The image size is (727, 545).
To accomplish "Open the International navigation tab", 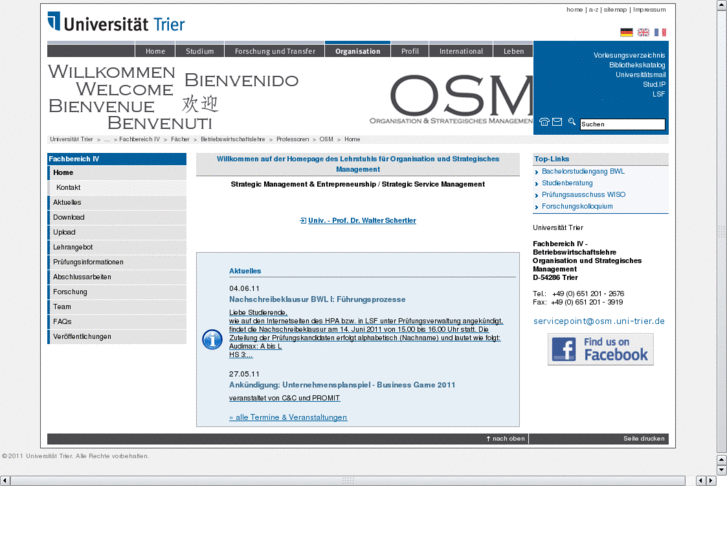I will coord(461,51).
